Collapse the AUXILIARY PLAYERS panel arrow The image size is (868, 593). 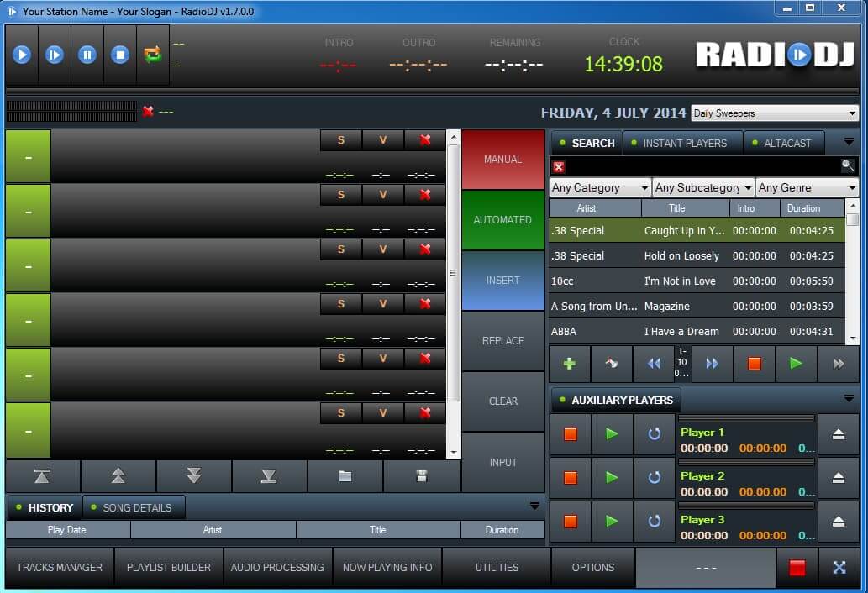tap(849, 398)
